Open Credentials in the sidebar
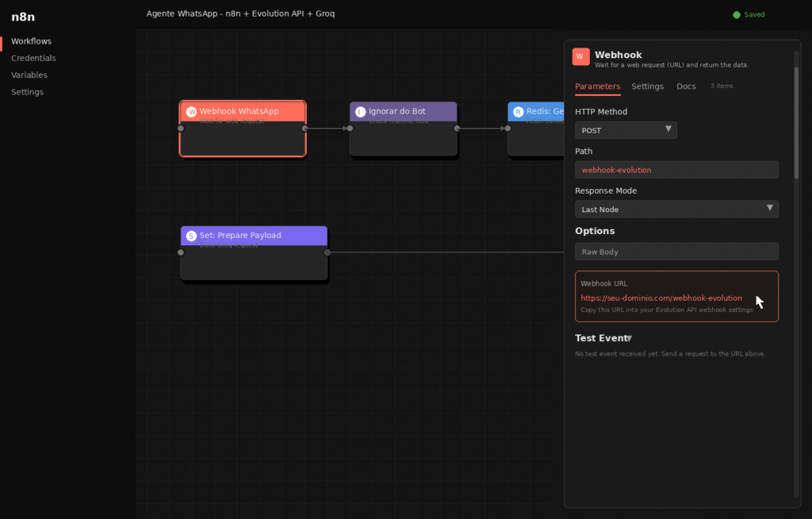The image size is (812, 519). pyautogui.click(x=33, y=58)
